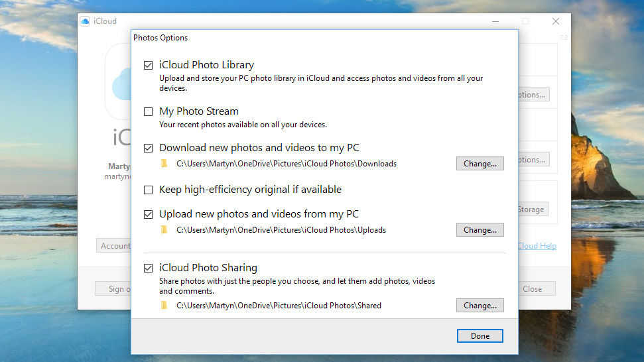Toggle Upload new photos and videos checkbox

149,214
